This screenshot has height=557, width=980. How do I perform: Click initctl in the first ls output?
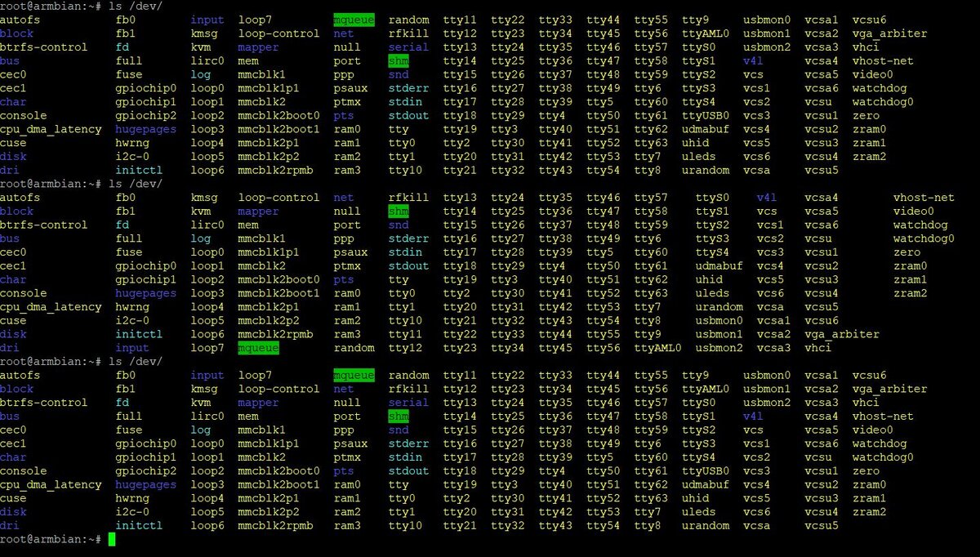[x=140, y=170]
